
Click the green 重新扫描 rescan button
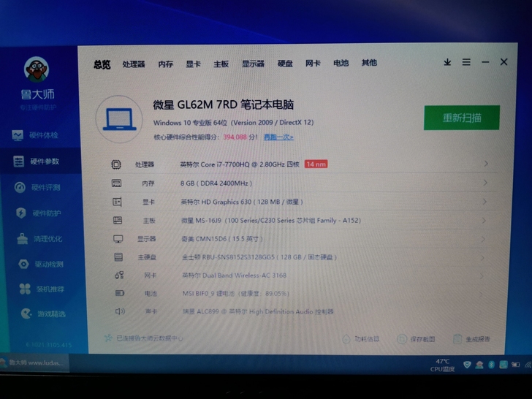[x=462, y=118]
